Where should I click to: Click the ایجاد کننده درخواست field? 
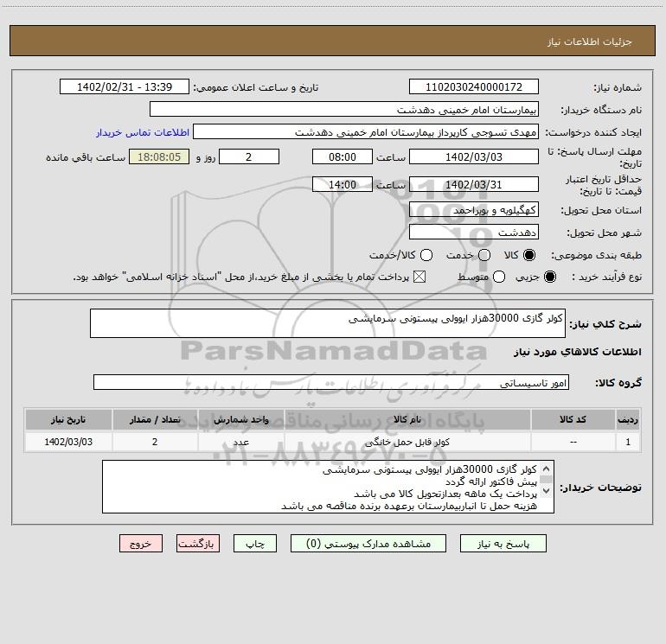pyautogui.click(x=366, y=131)
